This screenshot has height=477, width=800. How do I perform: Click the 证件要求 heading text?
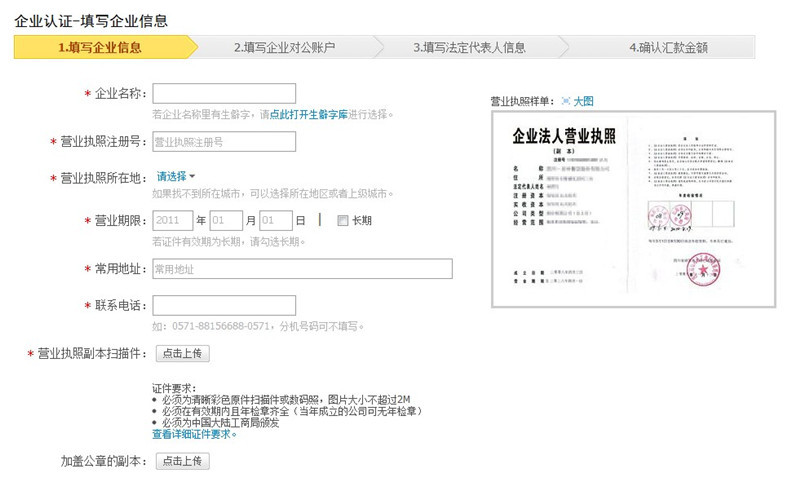click(174, 388)
